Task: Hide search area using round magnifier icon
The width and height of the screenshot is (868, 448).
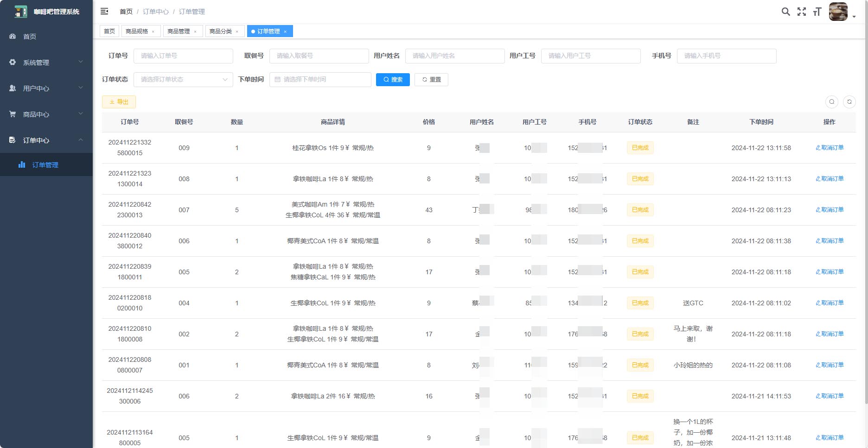Action: 832,101
